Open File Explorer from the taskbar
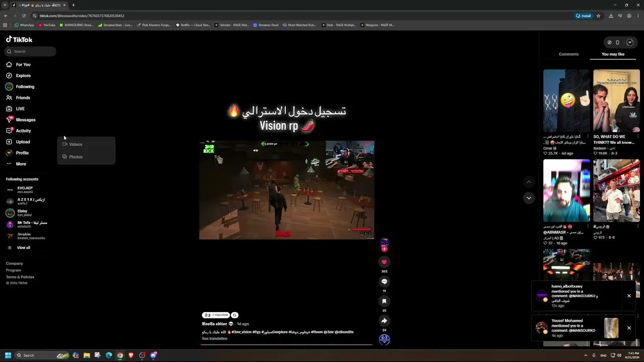This screenshot has width=644, height=362. (87, 355)
